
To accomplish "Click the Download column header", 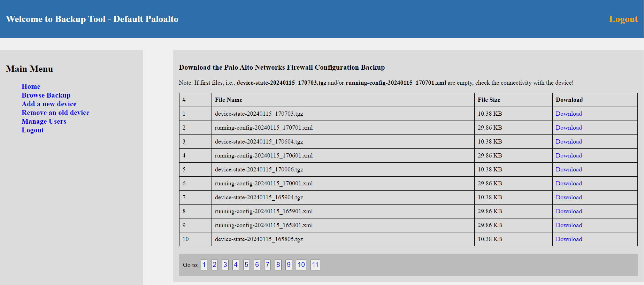I will pos(595,100).
